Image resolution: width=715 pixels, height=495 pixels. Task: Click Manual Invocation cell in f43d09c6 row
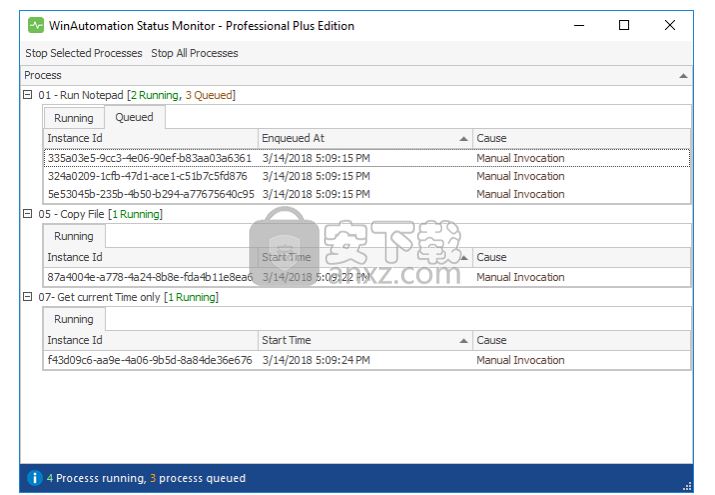coord(520,360)
